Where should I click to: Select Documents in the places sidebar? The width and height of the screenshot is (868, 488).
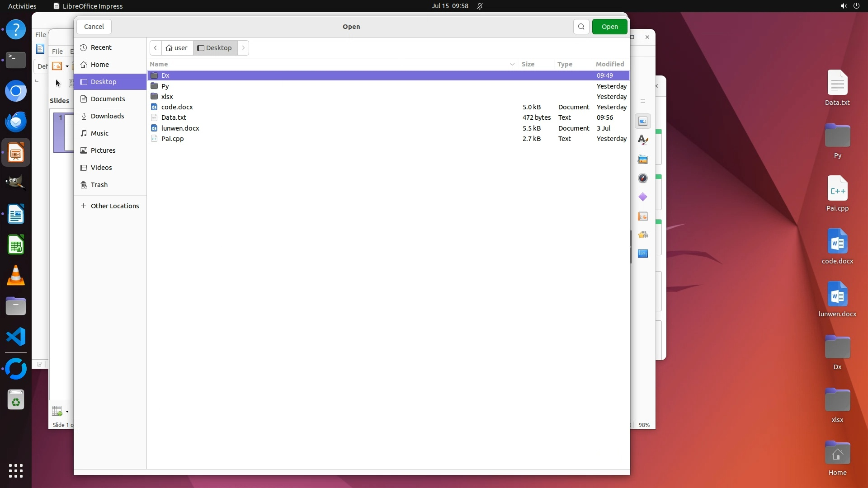108,99
